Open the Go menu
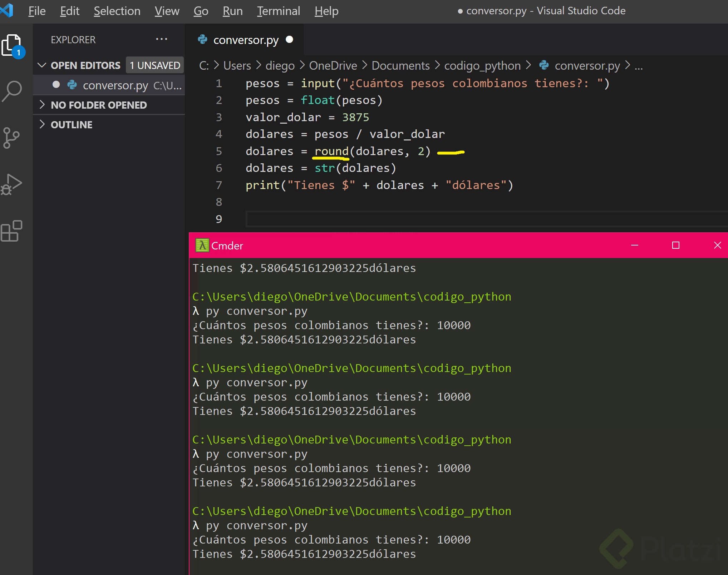This screenshot has height=575, width=728. (201, 11)
